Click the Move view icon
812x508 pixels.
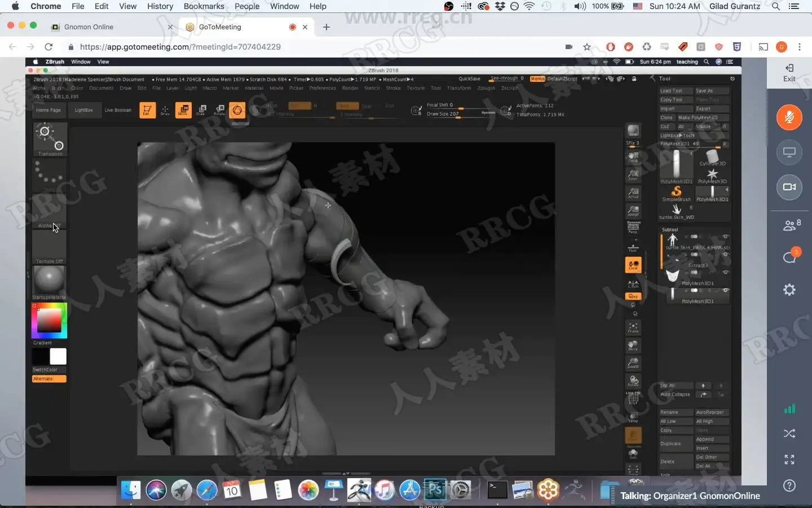click(x=633, y=345)
